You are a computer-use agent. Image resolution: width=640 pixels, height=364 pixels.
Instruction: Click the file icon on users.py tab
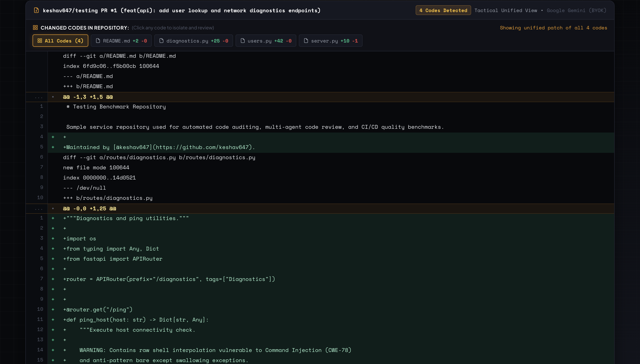[x=243, y=41]
